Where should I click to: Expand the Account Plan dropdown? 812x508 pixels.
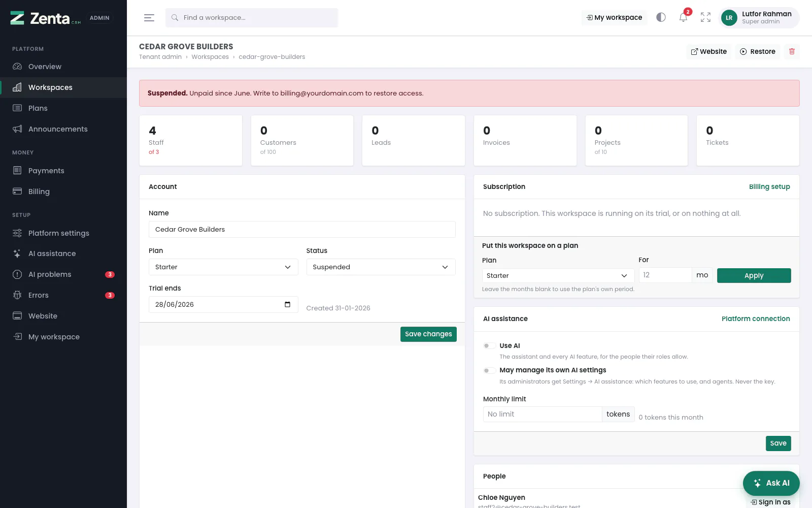click(223, 267)
